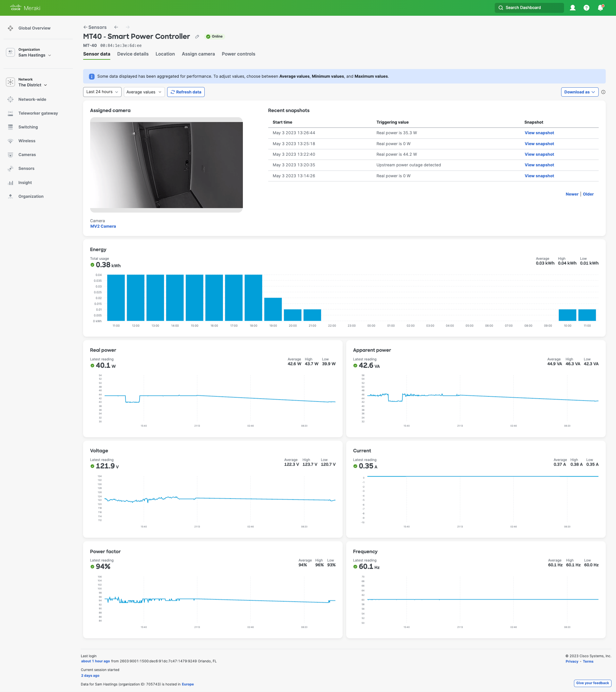Switch to the Power controls tab
Viewport: 616px width, 692px height.
pos(238,54)
